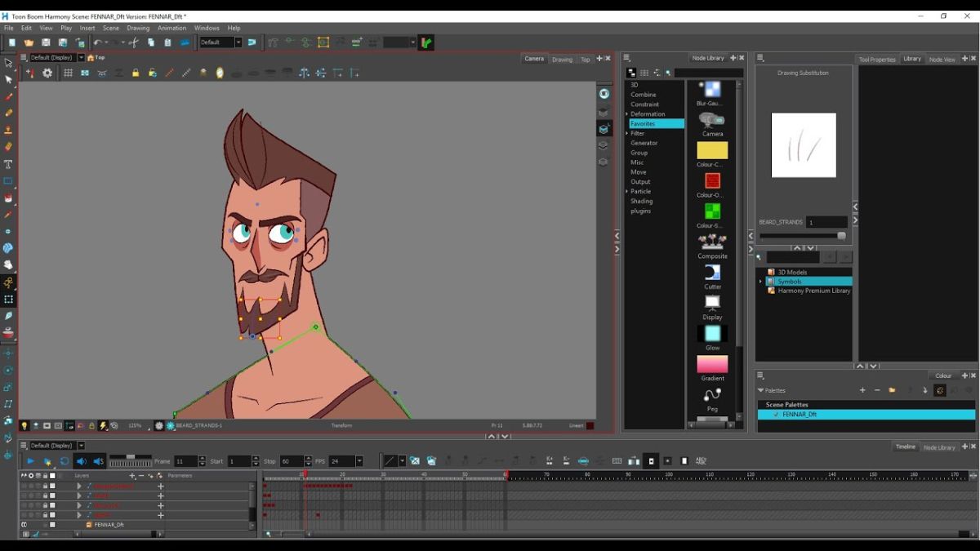Open the Windows menu
The image size is (980, 551).
click(x=207, y=28)
